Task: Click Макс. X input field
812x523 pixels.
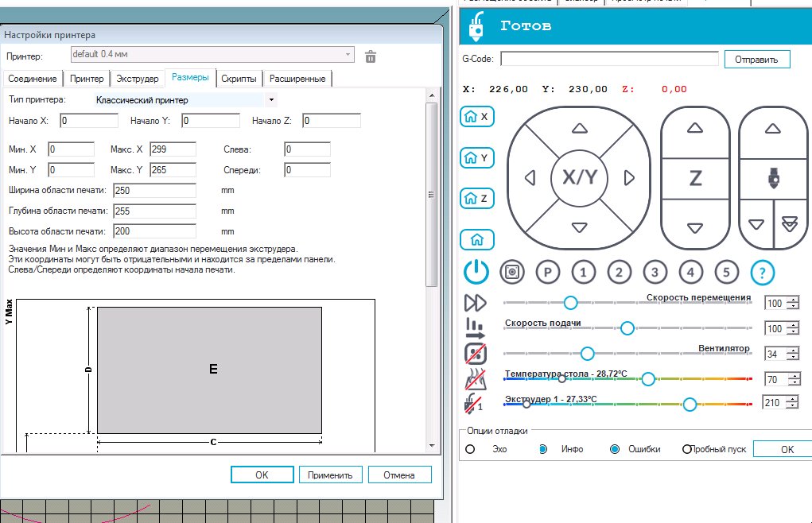Action: [x=173, y=149]
